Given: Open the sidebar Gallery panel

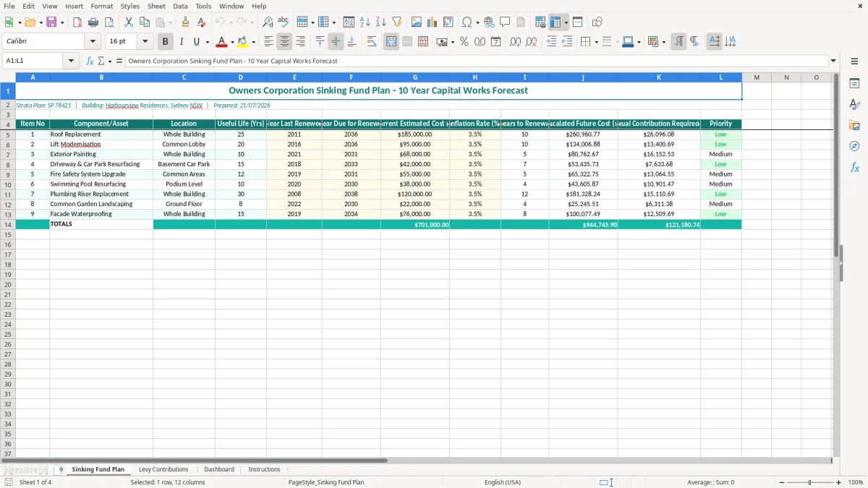Looking at the screenshot, I should click(x=854, y=125).
